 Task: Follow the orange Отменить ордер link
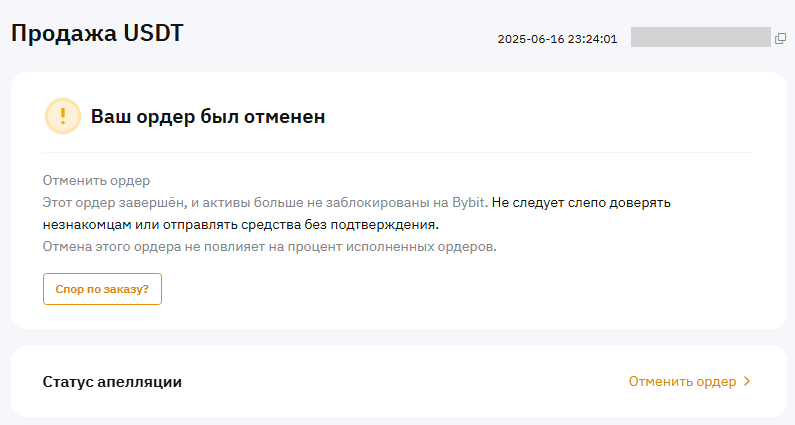click(x=682, y=382)
